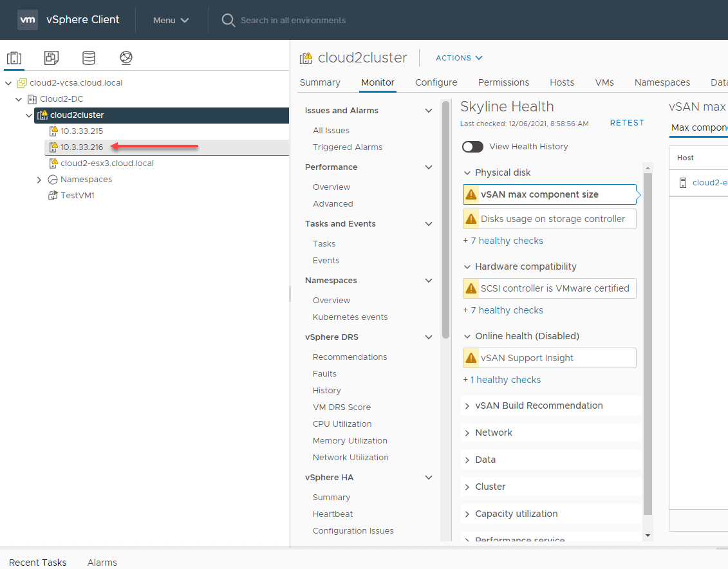Screen dimensions: 728x569
Task: Click the search magnifier icon
Action: 228,20
